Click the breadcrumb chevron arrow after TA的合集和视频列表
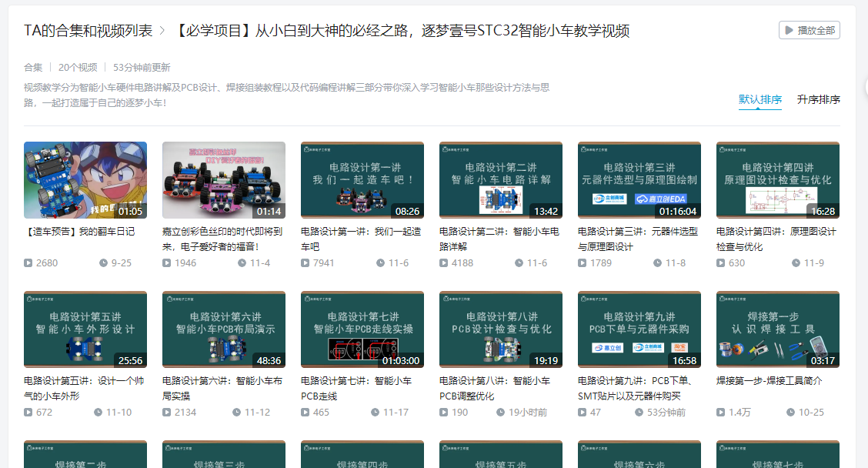 pos(162,31)
